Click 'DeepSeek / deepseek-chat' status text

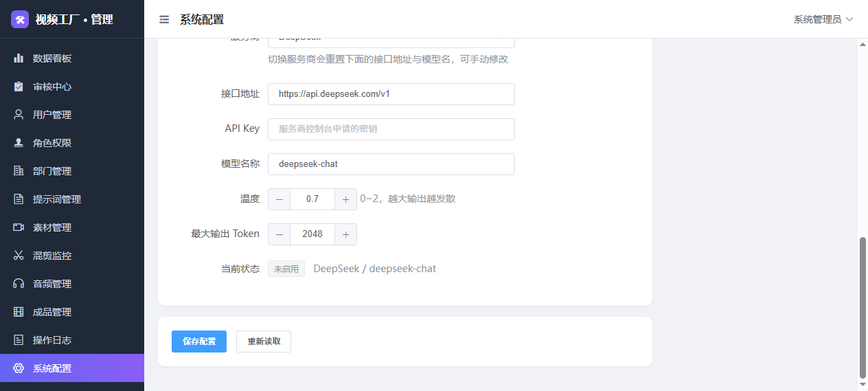coord(375,269)
